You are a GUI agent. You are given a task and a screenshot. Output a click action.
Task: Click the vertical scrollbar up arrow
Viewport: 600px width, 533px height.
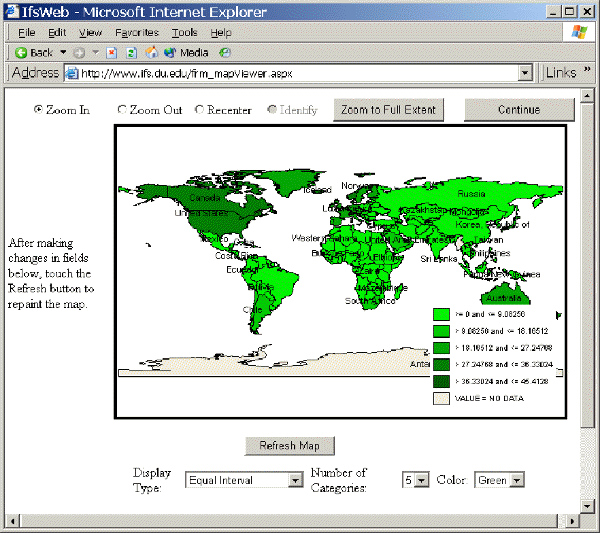coord(587,96)
